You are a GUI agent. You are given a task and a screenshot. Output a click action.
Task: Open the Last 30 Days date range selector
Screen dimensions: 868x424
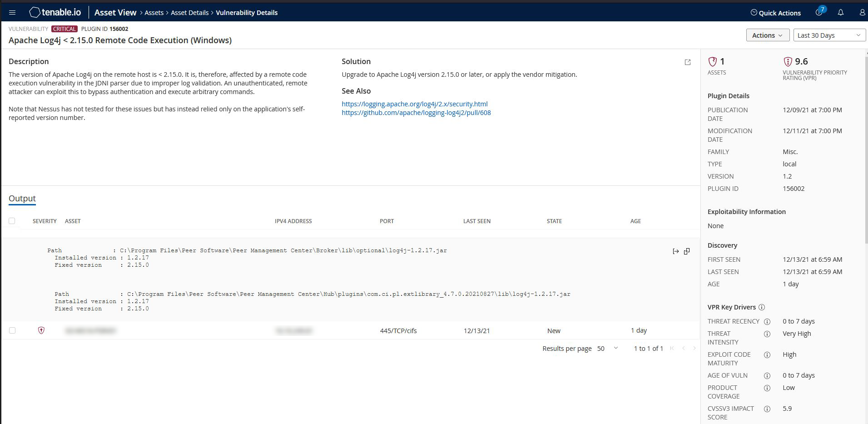(829, 35)
